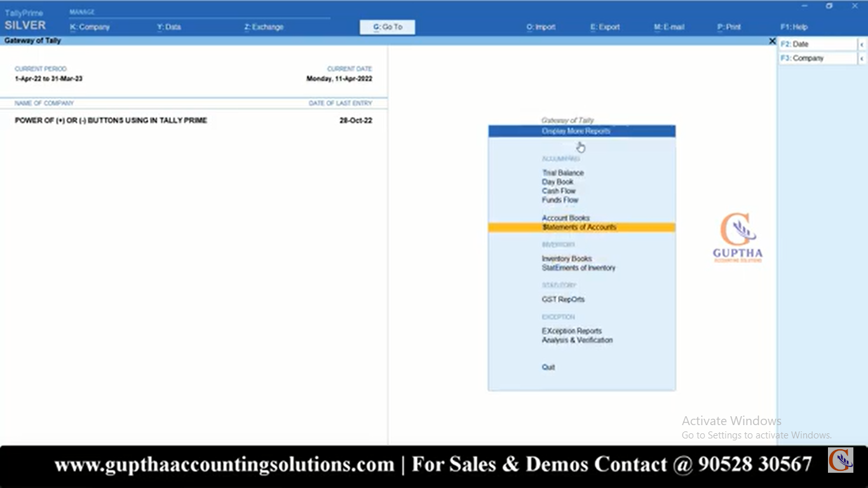Minimize the TallyPrime window
The height and width of the screenshot is (488, 868).
(x=804, y=6)
